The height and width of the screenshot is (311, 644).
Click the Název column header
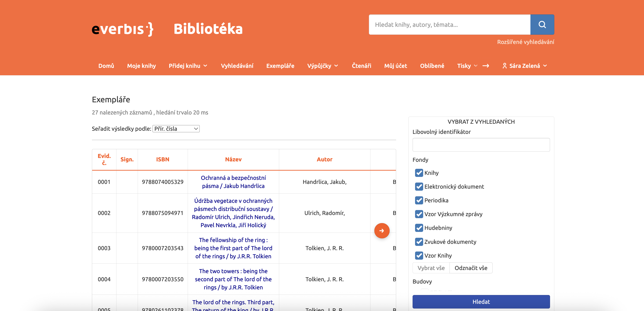(233, 160)
